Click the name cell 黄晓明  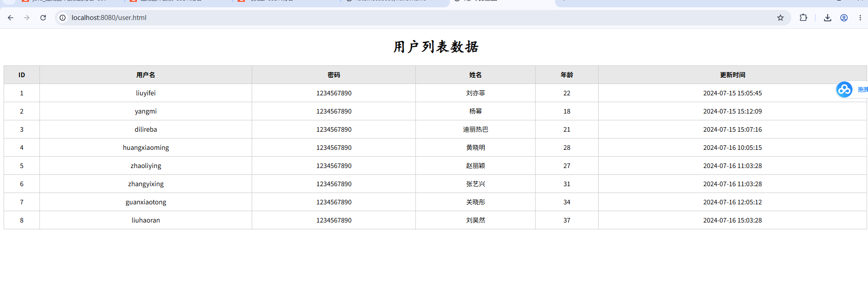475,148
